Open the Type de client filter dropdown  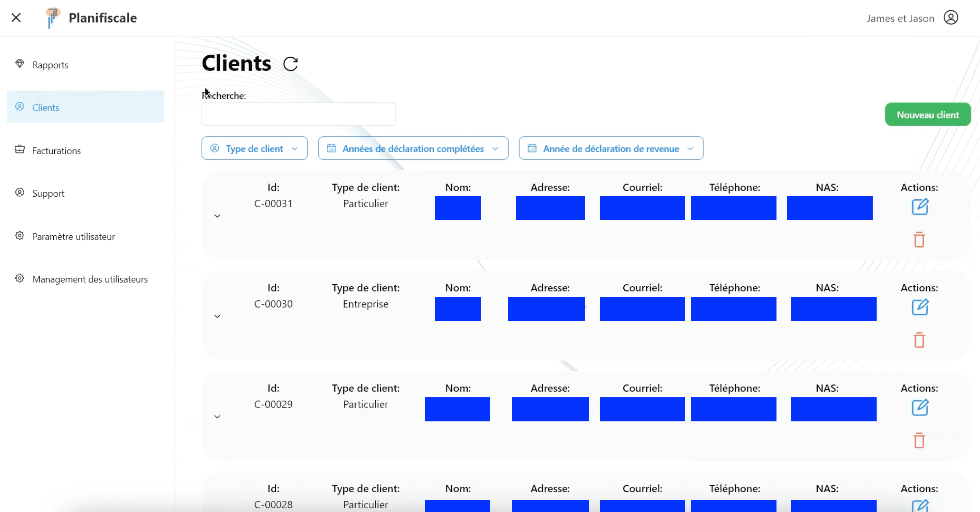pos(255,149)
